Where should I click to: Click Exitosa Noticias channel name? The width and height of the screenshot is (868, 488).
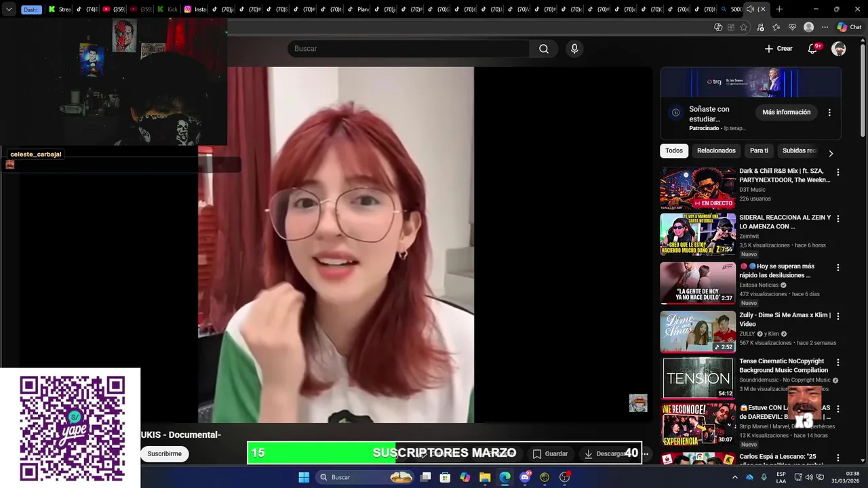759,285
